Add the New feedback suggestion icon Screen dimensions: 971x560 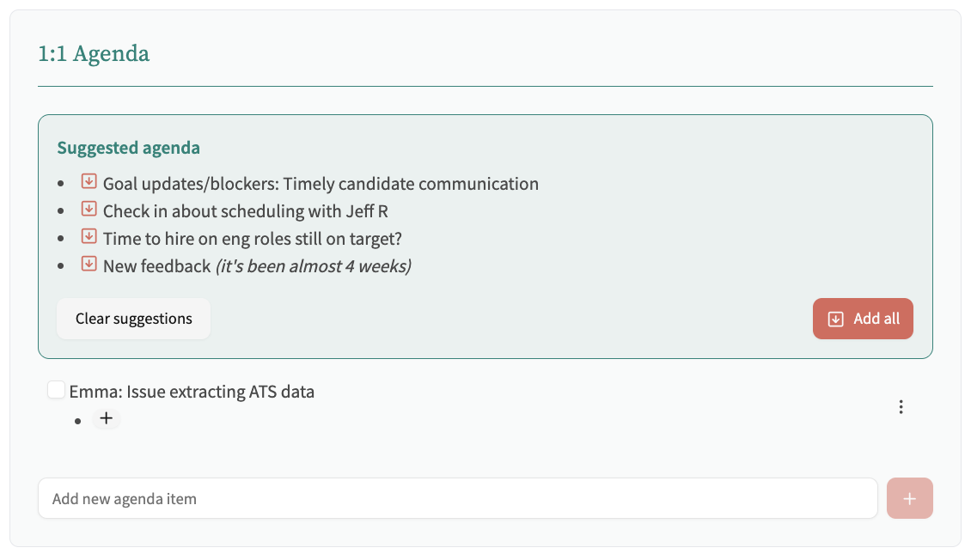89,265
